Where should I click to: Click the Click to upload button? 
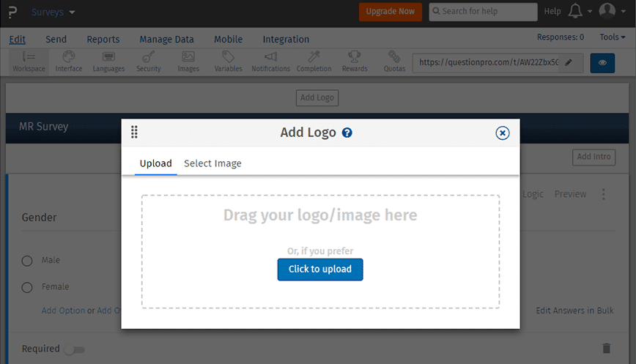coord(320,270)
